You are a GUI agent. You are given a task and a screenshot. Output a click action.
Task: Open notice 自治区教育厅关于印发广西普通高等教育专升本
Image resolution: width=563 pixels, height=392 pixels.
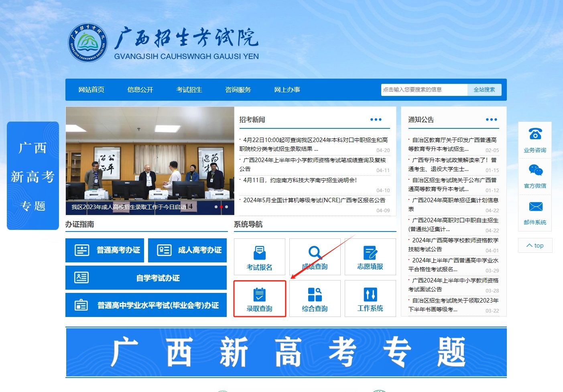coord(453,144)
